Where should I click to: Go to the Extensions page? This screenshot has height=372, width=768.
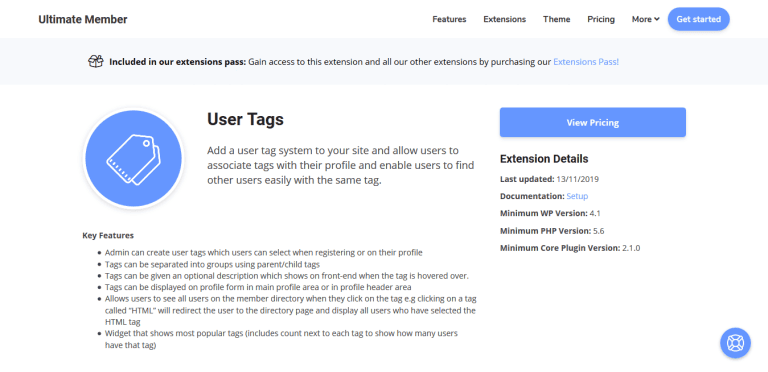pos(504,19)
